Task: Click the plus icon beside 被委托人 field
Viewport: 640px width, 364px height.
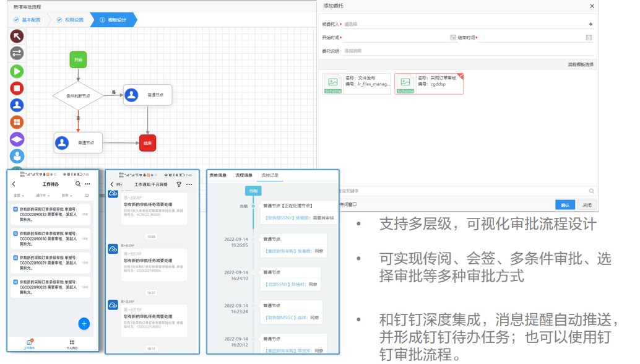Action: 590,24
